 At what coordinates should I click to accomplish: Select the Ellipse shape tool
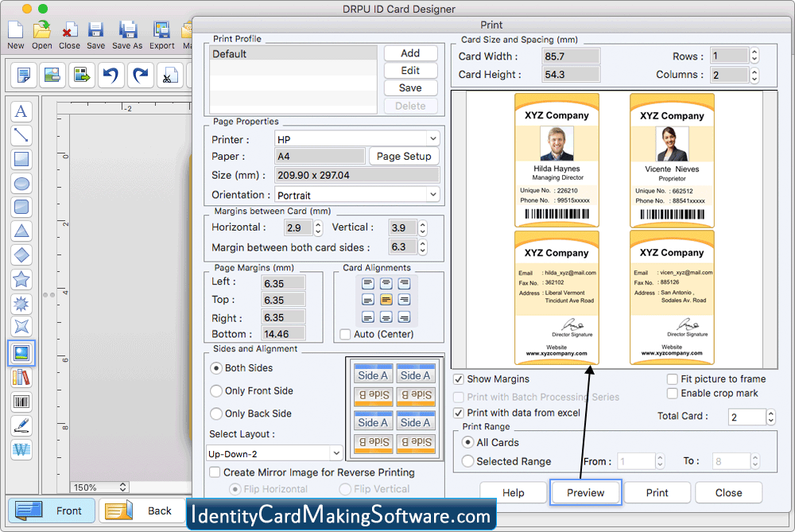pyautogui.click(x=21, y=183)
